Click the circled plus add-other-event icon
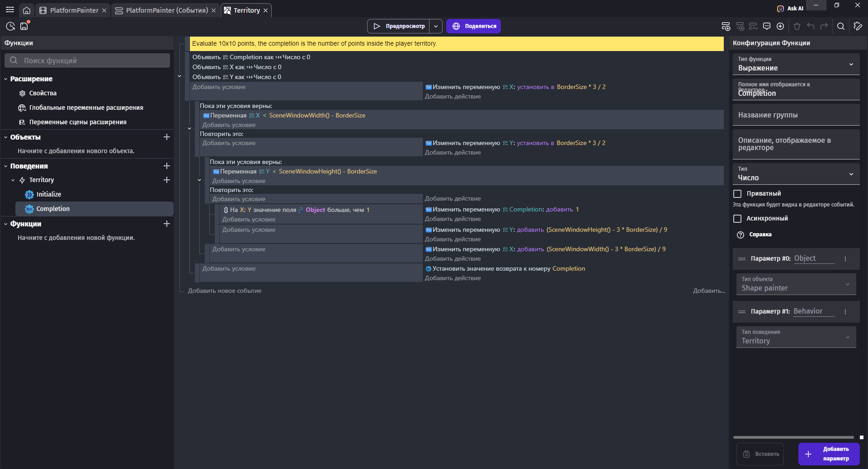This screenshot has height=469, width=868. point(780,26)
